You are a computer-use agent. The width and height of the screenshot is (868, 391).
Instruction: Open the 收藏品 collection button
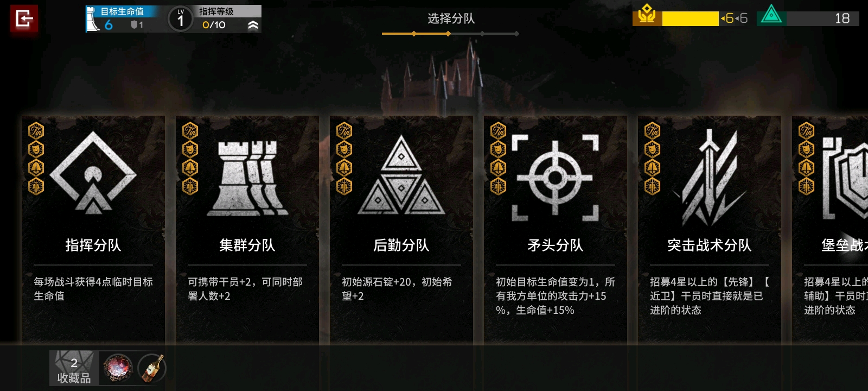coord(74,368)
